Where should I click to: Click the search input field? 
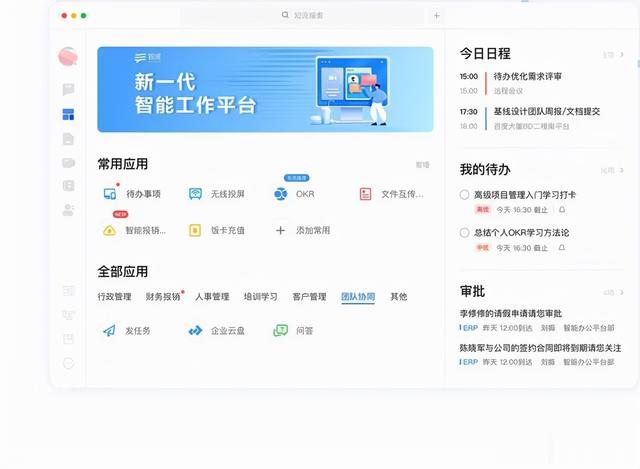(302, 16)
